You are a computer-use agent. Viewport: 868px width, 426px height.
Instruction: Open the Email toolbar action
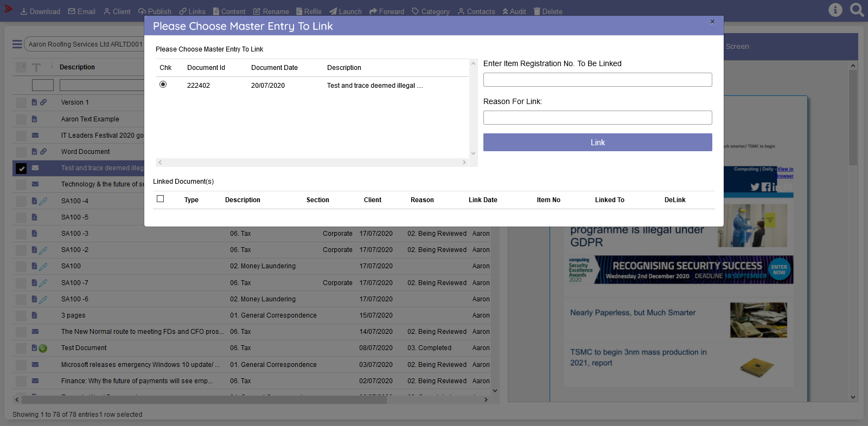[x=81, y=11]
